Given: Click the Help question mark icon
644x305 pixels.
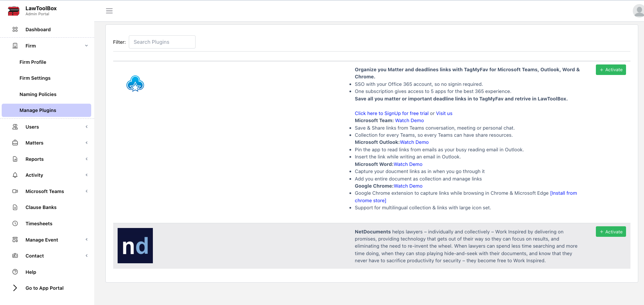Looking at the screenshot, I should [x=15, y=272].
